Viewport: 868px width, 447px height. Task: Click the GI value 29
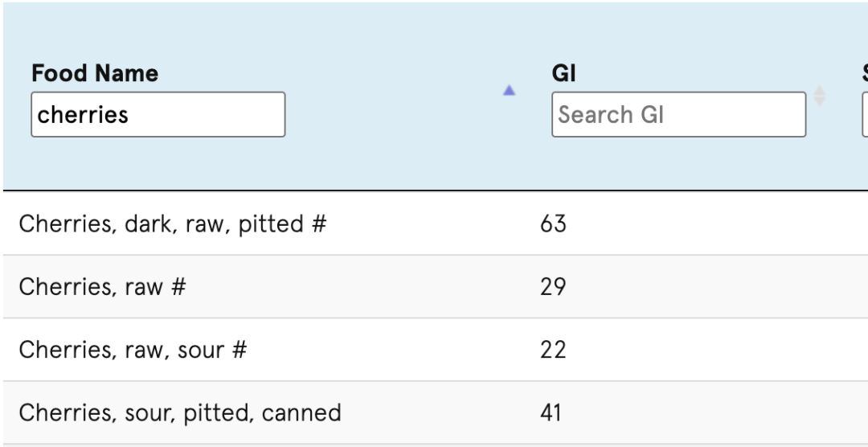pos(553,286)
